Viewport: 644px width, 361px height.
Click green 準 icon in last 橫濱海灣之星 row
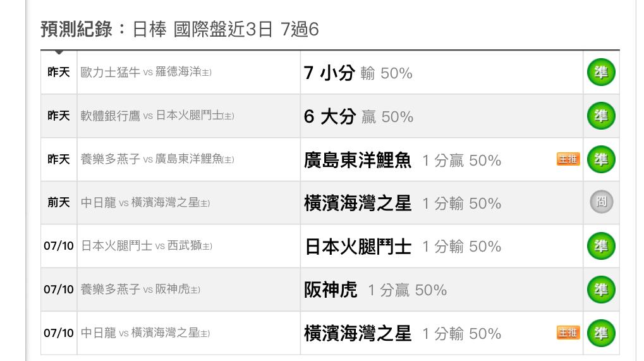tap(601, 333)
